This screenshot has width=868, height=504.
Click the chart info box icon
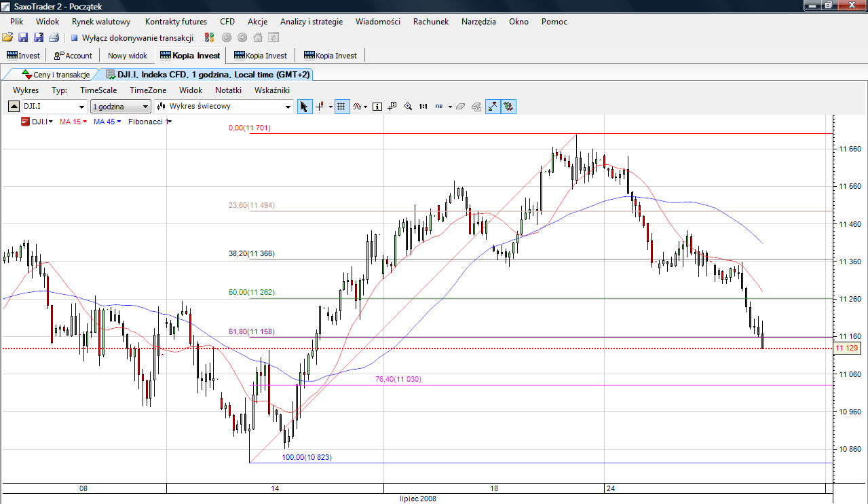tap(377, 107)
